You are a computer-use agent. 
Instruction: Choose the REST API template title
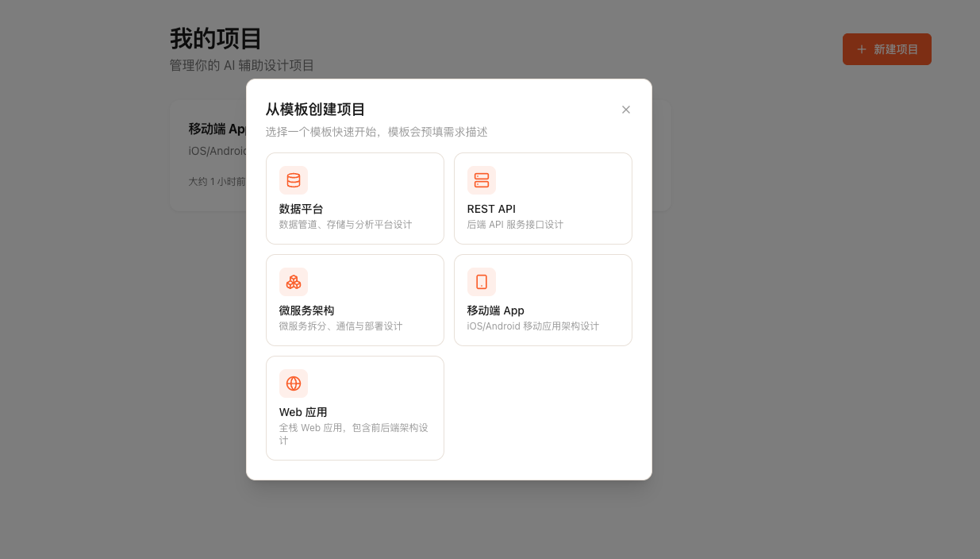coord(491,209)
